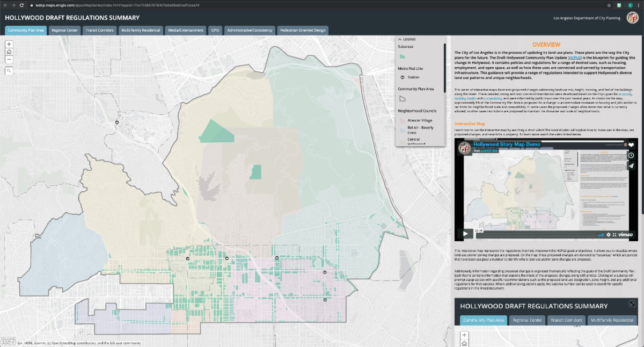
Task: Share the video via paper plane icon
Action: pos(632,166)
